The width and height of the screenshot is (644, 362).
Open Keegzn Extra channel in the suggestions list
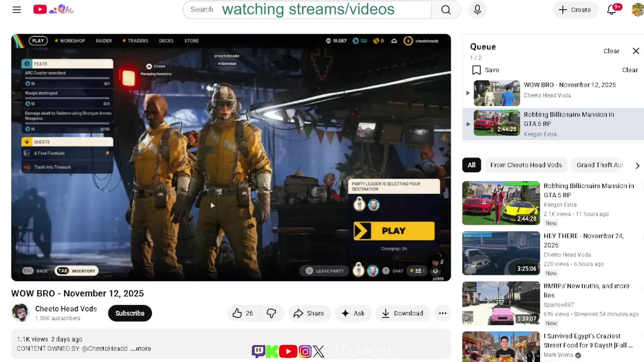pos(560,205)
